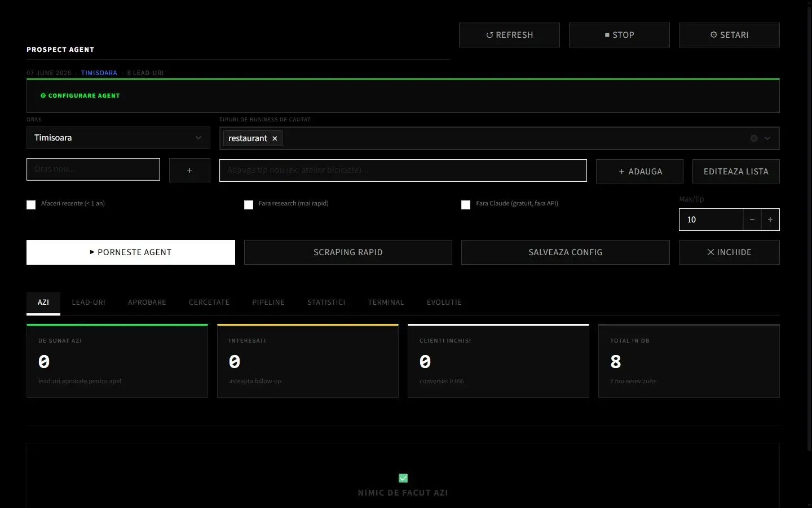Click the Adauga button

[x=639, y=172]
